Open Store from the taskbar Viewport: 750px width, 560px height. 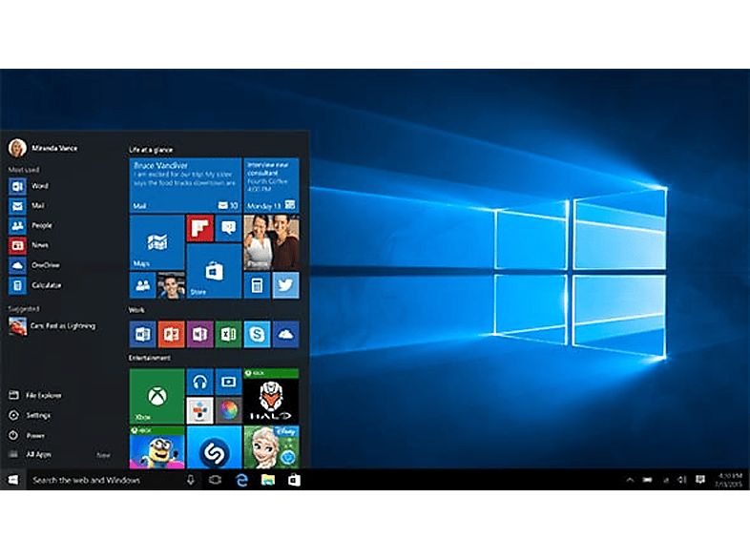(294, 480)
